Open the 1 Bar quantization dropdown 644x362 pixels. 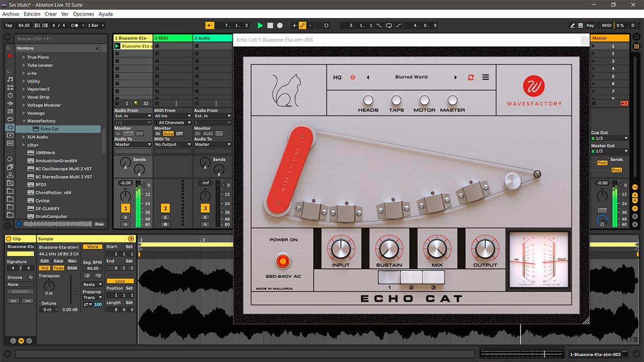(x=96, y=25)
